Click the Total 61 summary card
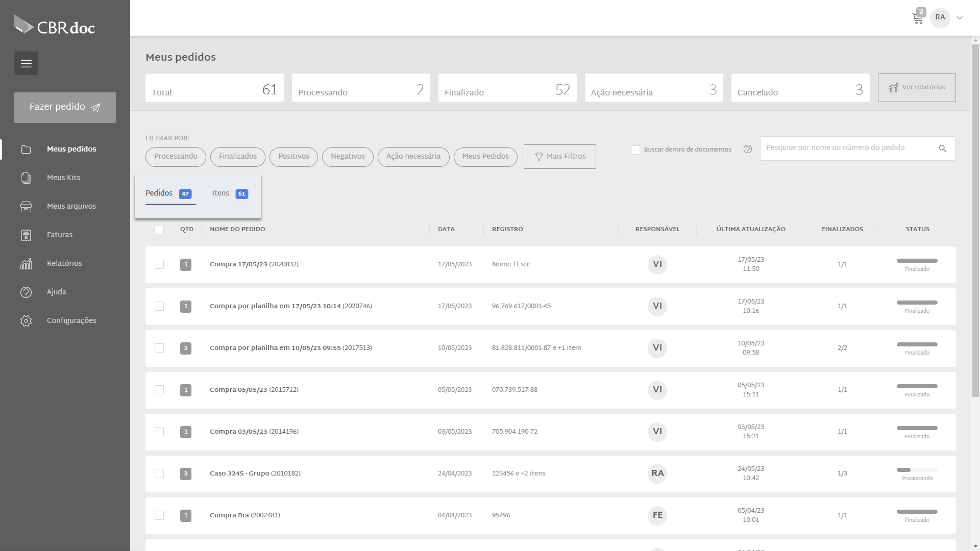The image size is (980, 551). 215,88
